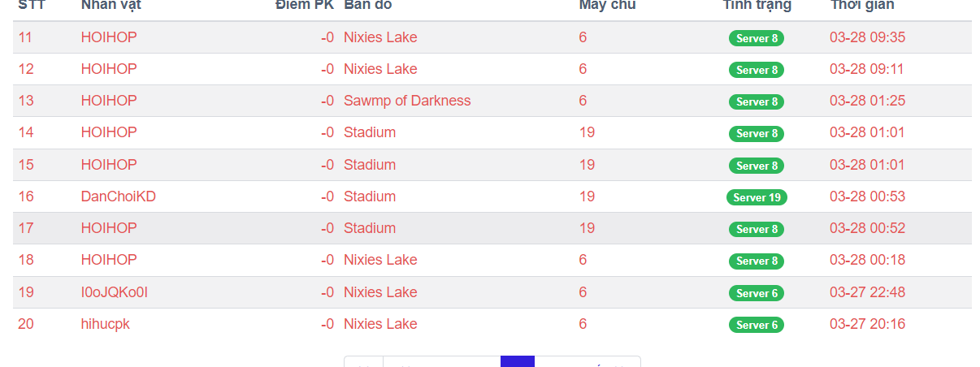Viewport: 980px width, 367px height.
Task: Click the Sawmp of Darkness map
Action: coord(407,101)
